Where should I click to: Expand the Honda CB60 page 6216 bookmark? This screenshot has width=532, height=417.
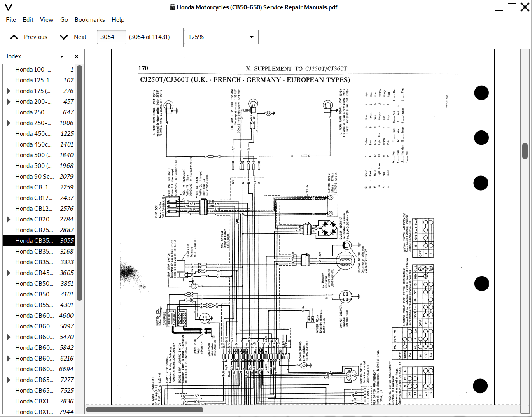coord(9,359)
